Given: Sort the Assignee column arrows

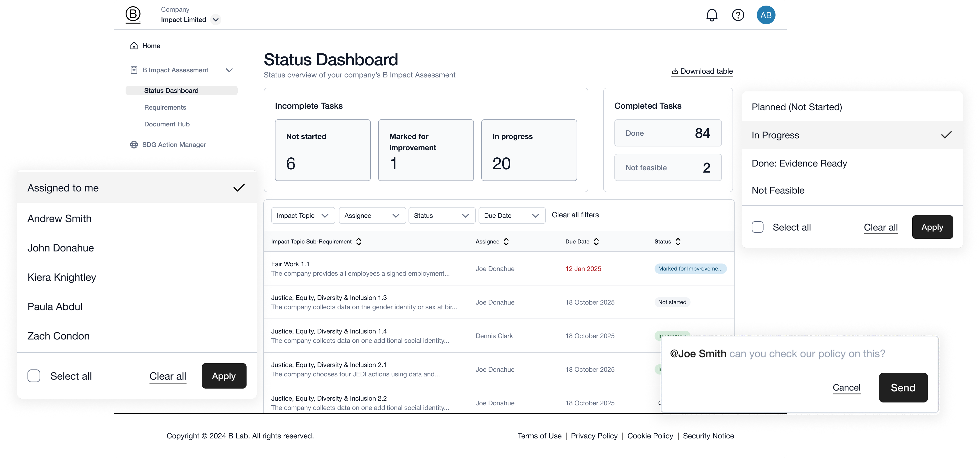Looking at the screenshot, I should click(506, 241).
